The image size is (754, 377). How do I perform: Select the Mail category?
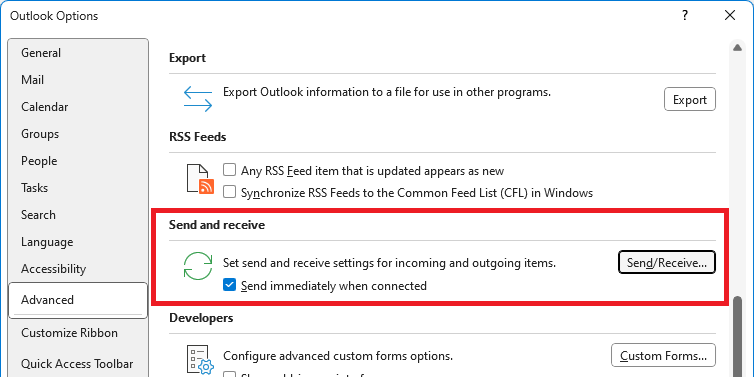tap(78, 80)
